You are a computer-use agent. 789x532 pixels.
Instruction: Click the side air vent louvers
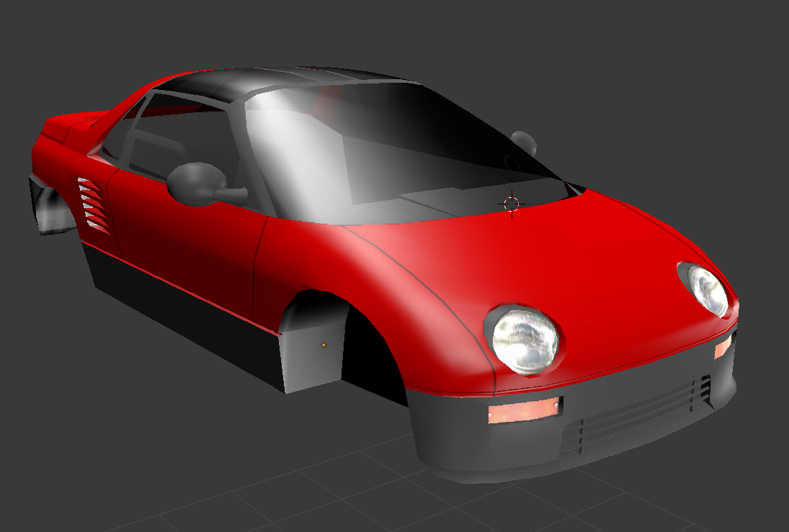(x=94, y=205)
